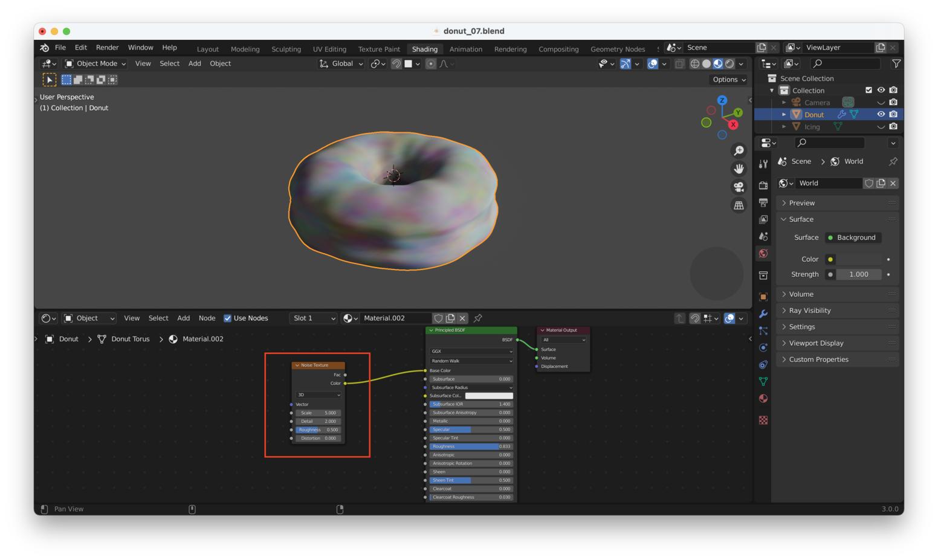Viewport: 938px width, 560px height.
Task: Adjust the Roughness slider in Principled BSDF
Action: 471,446
